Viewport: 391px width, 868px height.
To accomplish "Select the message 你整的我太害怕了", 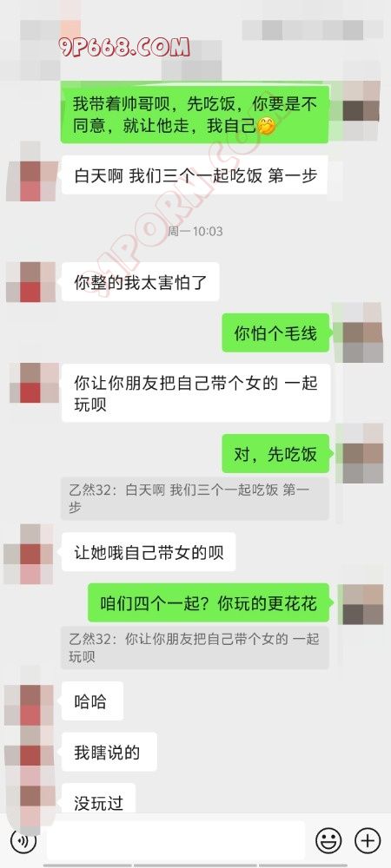I will coord(140,282).
